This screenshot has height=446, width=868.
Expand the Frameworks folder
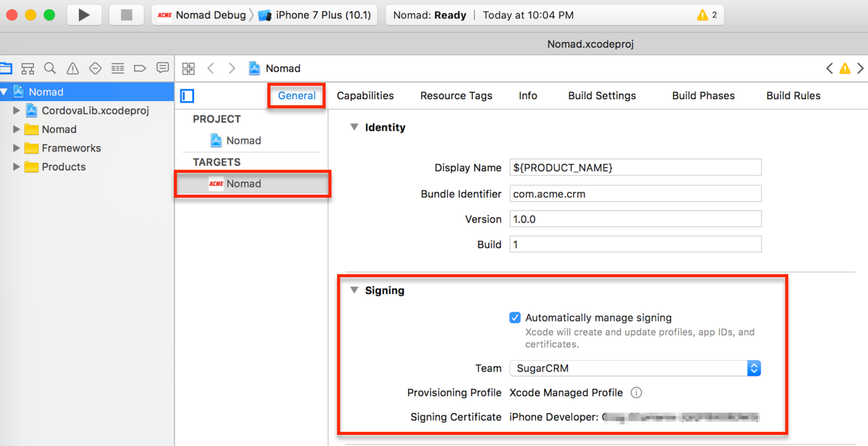click(16, 148)
